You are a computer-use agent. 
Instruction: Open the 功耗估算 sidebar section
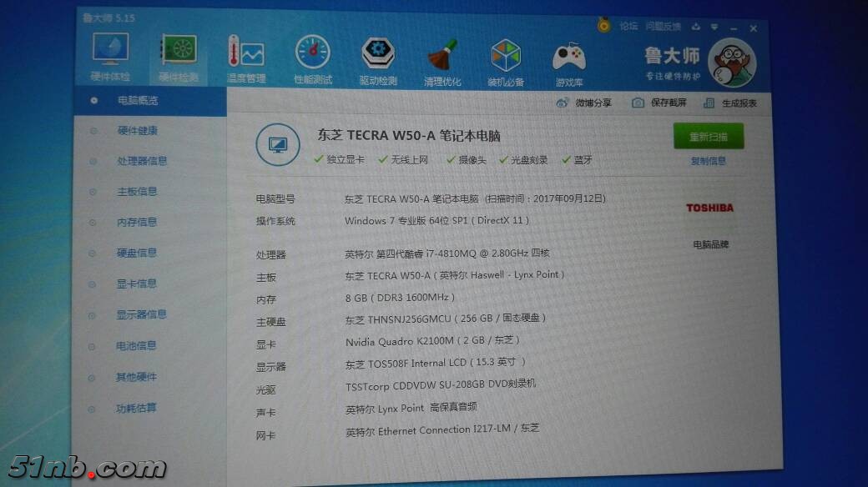point(136,409)
